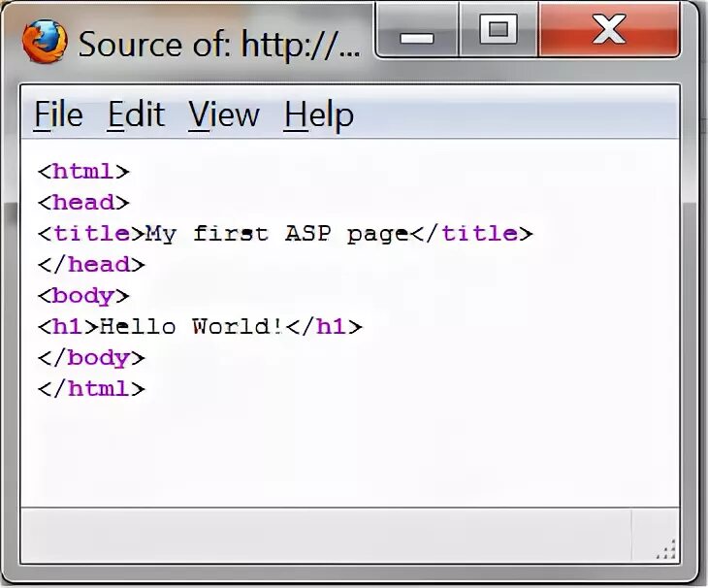Open the File menu

(x=59, y=114)
